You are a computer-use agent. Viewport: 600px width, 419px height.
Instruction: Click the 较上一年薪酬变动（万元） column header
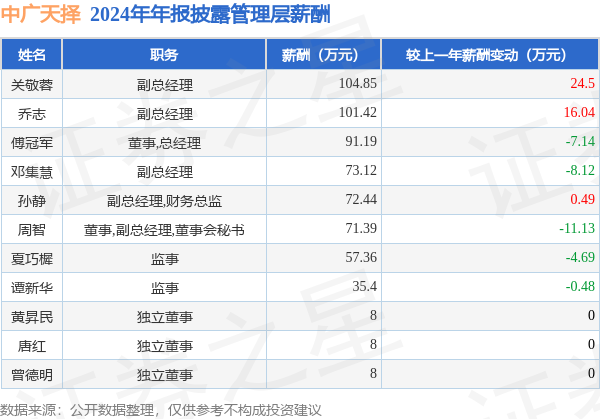[490, 55]
